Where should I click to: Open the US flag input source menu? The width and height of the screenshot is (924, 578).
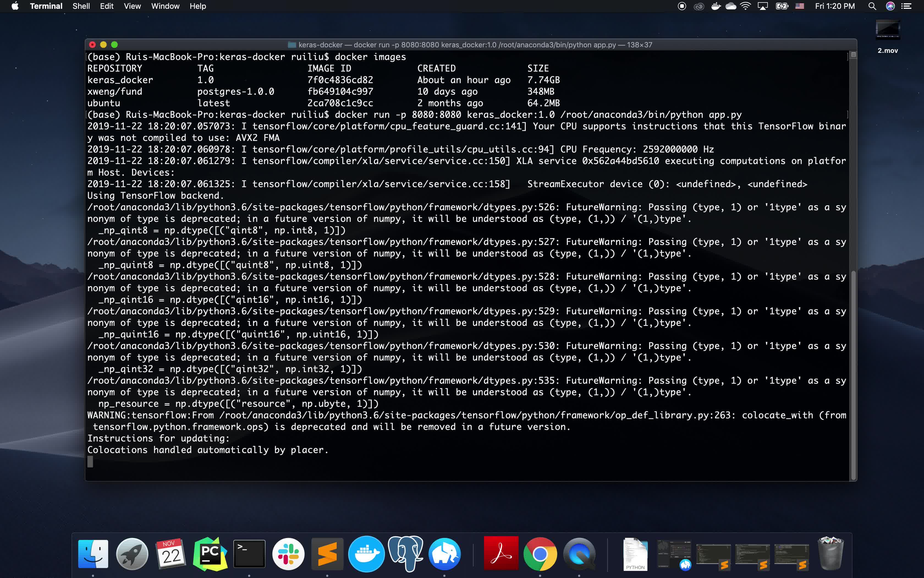coord(800,6)
